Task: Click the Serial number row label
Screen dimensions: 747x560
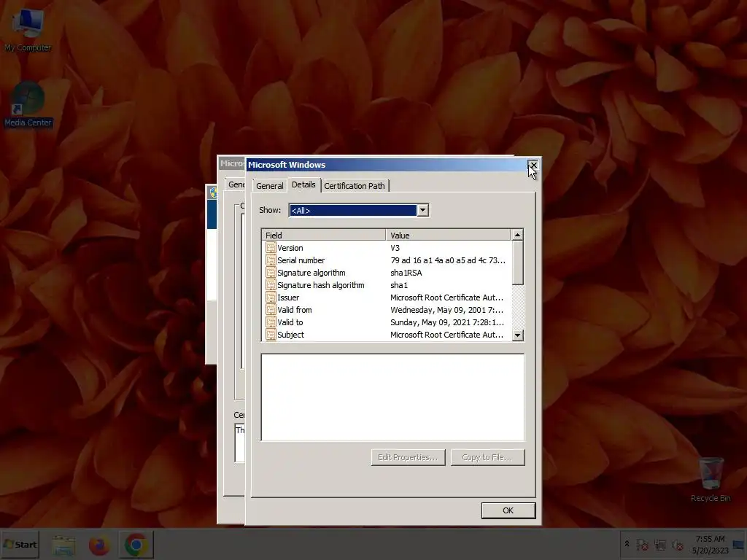Action: click(301, 260)
